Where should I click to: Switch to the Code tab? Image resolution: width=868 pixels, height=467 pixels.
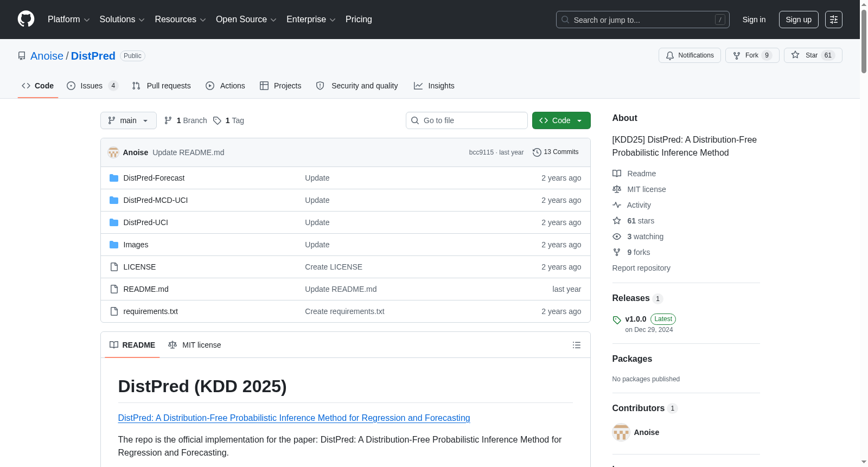point(38,86)
